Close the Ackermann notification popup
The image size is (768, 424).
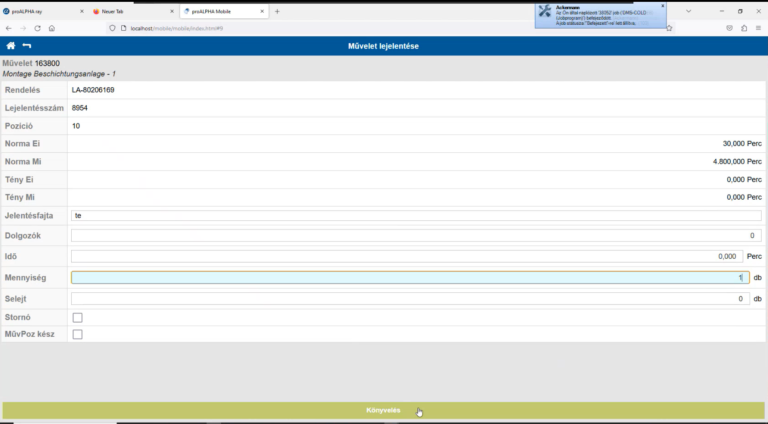click(x=662, y=6)
